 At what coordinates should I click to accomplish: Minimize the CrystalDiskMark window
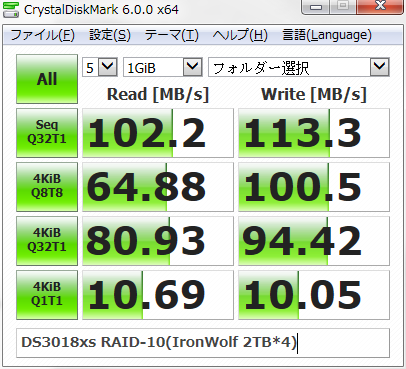click(x=316, y=7)
